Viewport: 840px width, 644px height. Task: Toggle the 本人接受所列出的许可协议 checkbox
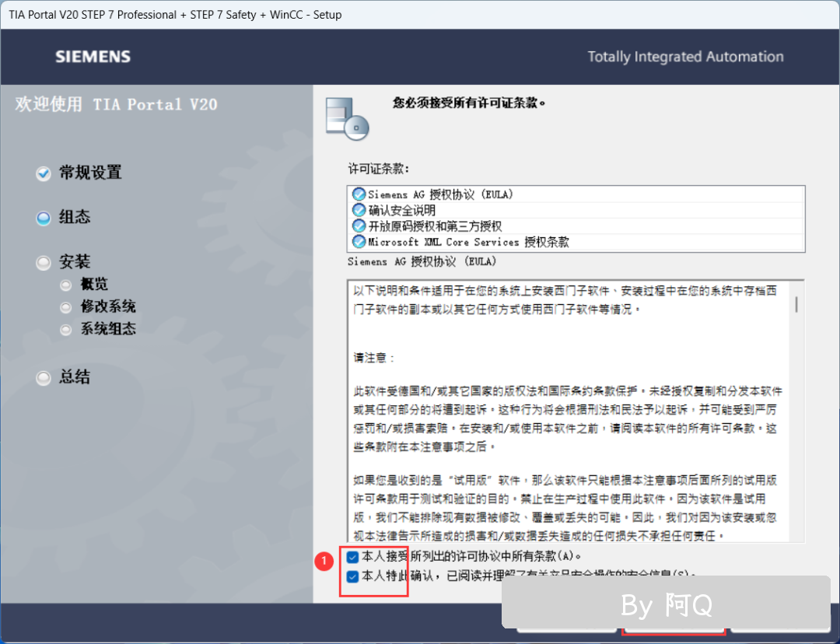pyautogui.click(x=352, y=557)
